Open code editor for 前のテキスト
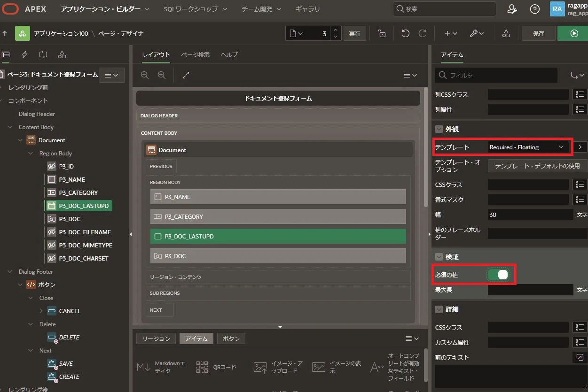The width and height of the screenshot is (588, 392). (580, 357)
